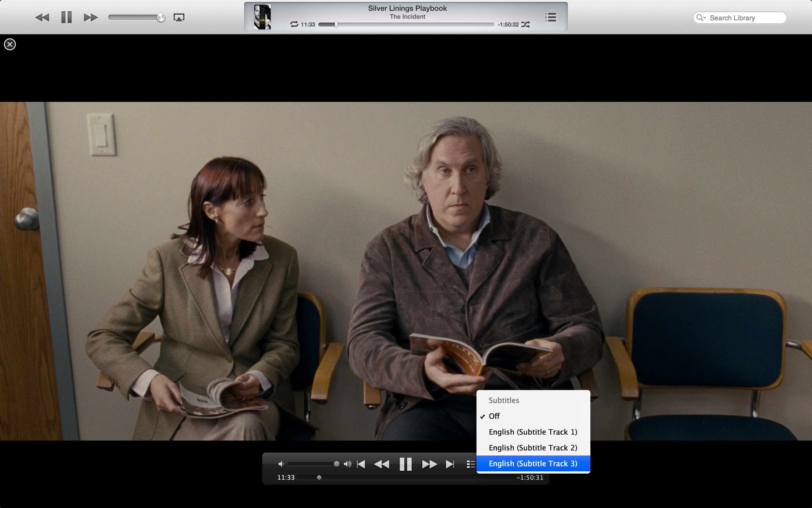Choose English (Subtitle Track 2)

[533, 448]
